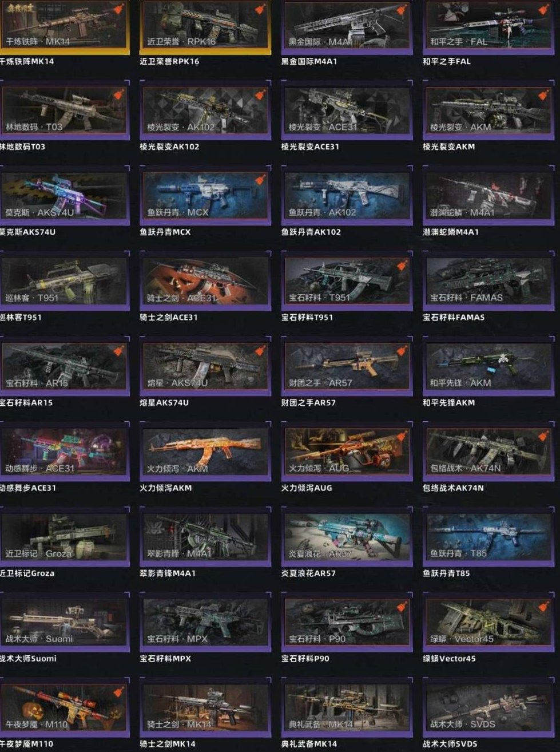Screen dimensions: 560x752
Task: Select the 近卫标记Groza skin thumbnail
Action: click(x=65, y=537)
